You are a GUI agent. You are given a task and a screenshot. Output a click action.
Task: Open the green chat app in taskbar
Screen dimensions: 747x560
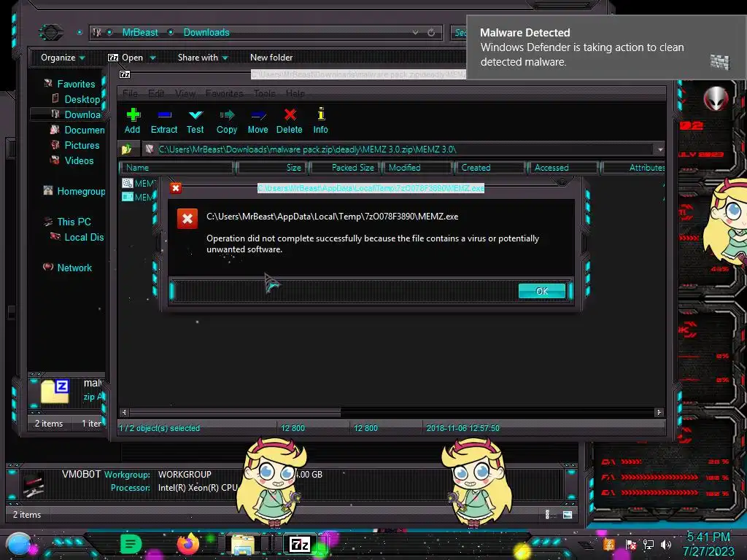click(131, 544)
